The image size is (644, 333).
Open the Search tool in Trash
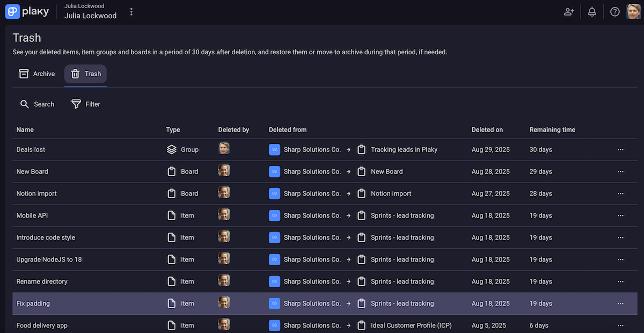[x=36, y=104]
